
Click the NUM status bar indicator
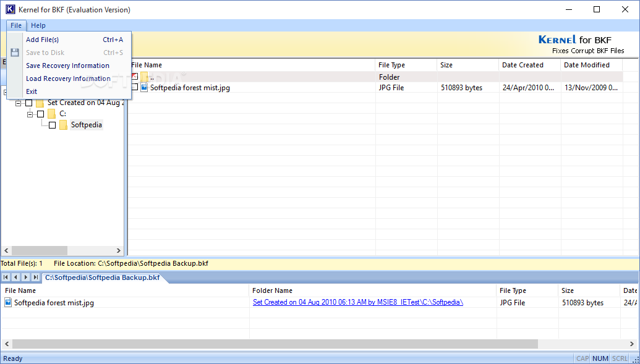tap(600, 358)
